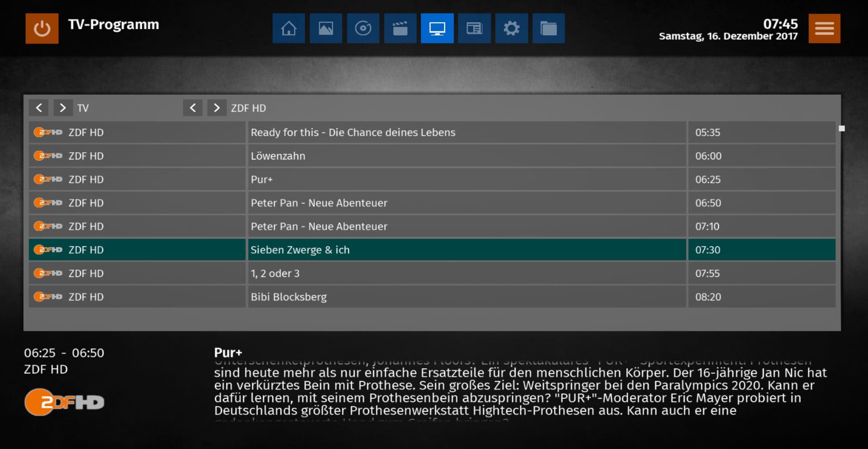Viewport: 868px width, 449px height.
Task: Select program Ready for this - Die Chance deines Lebens
Action: [467, 132]
